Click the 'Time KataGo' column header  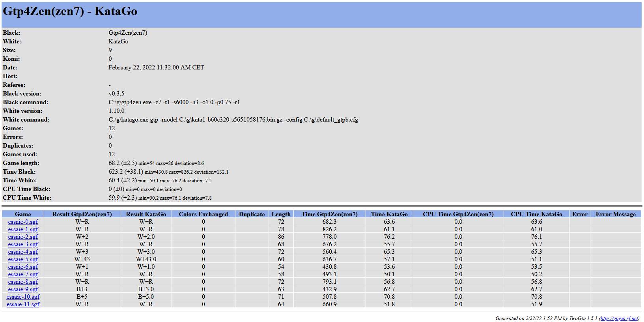(x=389, y=214)
